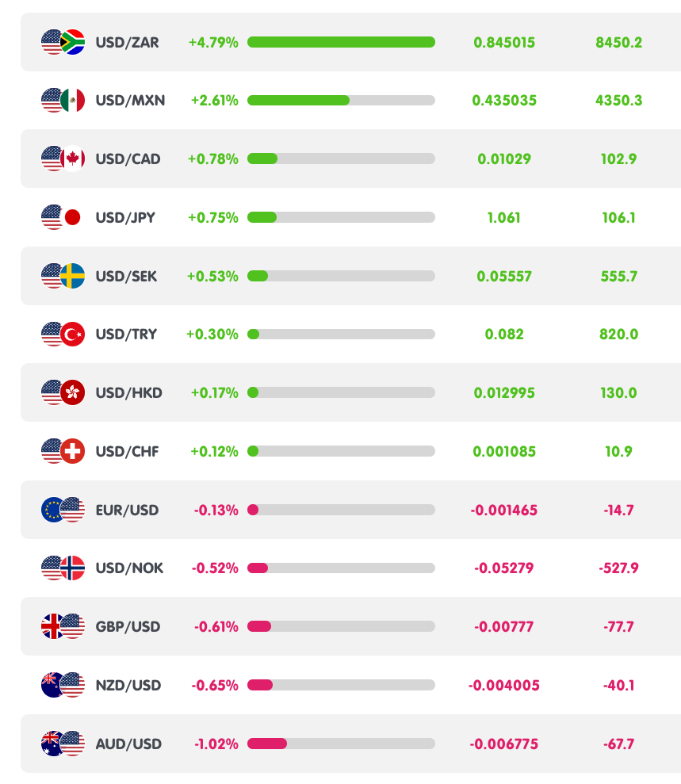This screenshot has height=784, width=681.
Task: Click the USD/TRY flag pair icon
Action: point(63,334)
